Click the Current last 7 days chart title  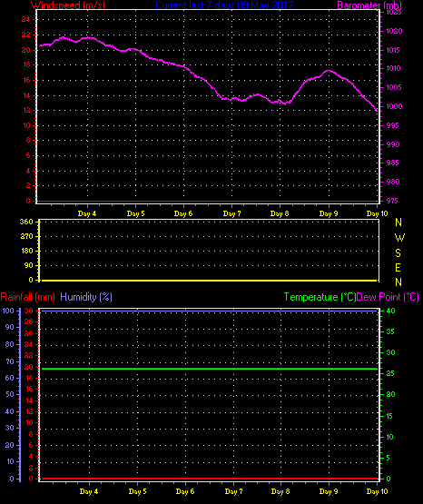[x=224, y=5]
